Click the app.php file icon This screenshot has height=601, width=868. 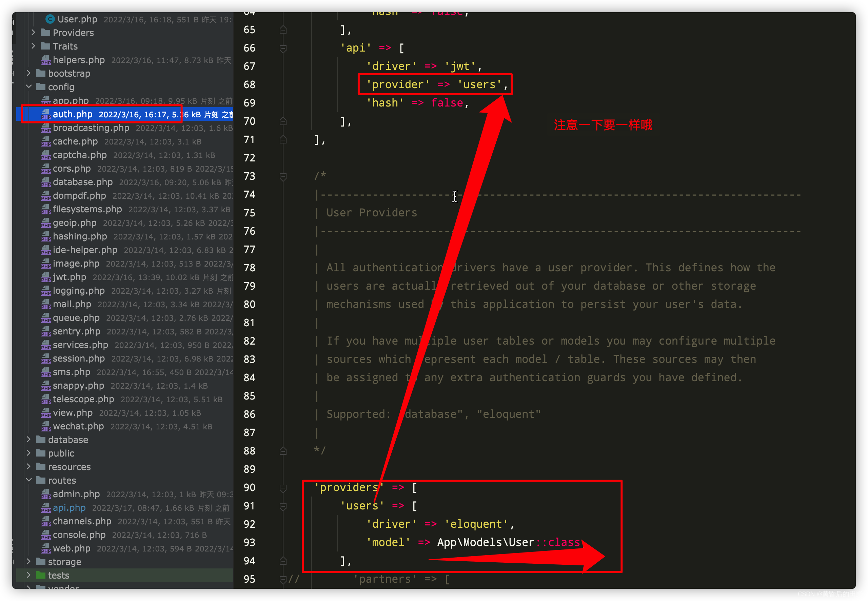pos(45,100)
